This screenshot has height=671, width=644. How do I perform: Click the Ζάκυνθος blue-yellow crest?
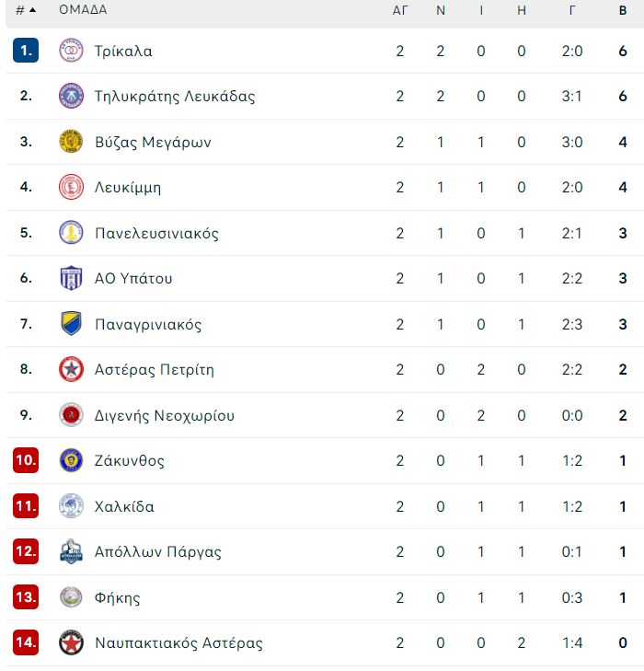(x=71, y=460)
